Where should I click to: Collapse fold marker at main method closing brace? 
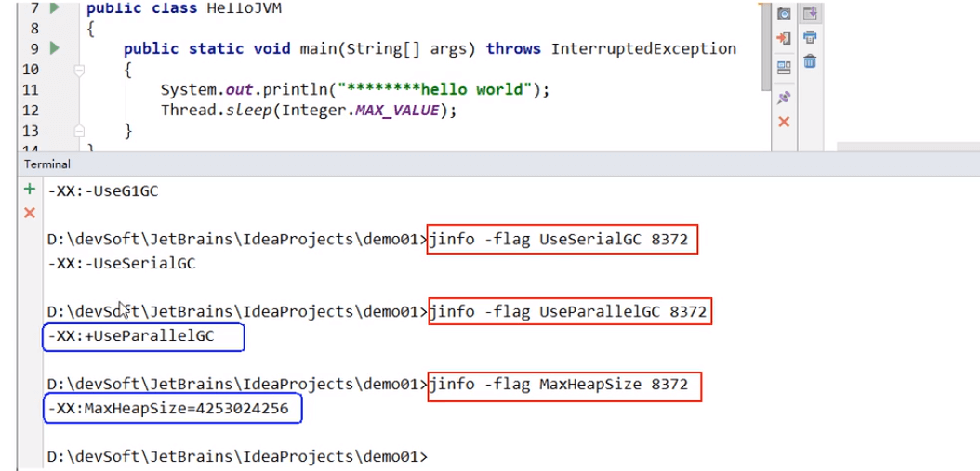79,131
